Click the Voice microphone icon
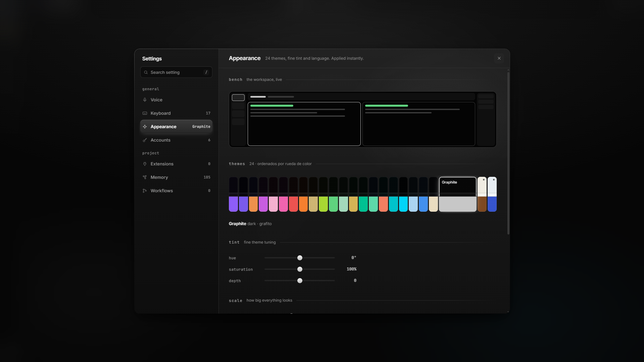The width and height of the screenshot is (644, 362). point(145,100)
